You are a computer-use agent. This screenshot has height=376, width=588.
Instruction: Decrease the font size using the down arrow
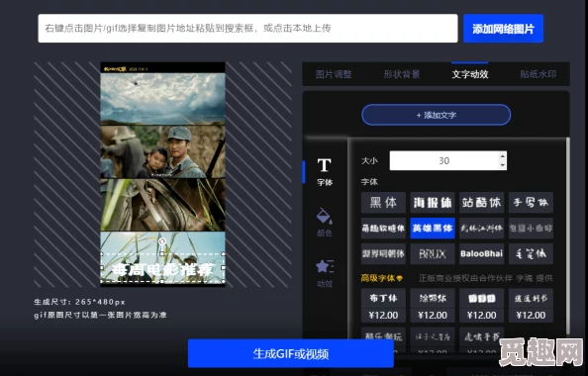coord(503,165)
